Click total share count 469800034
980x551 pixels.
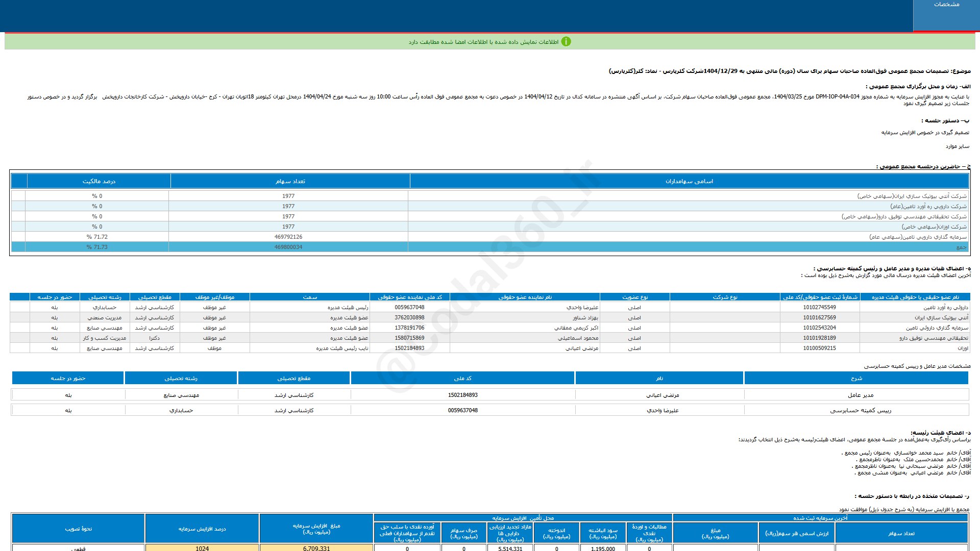tap(288, 247)
